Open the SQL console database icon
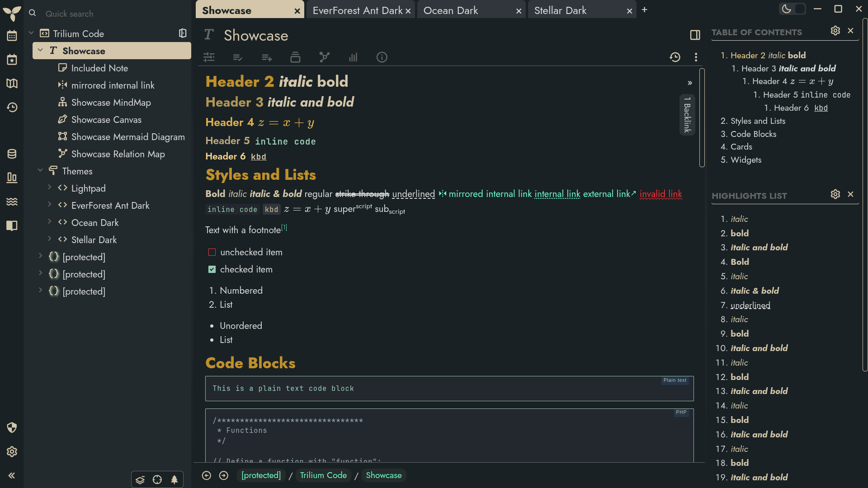Viewport: 868px width, 488px height. 12,154
